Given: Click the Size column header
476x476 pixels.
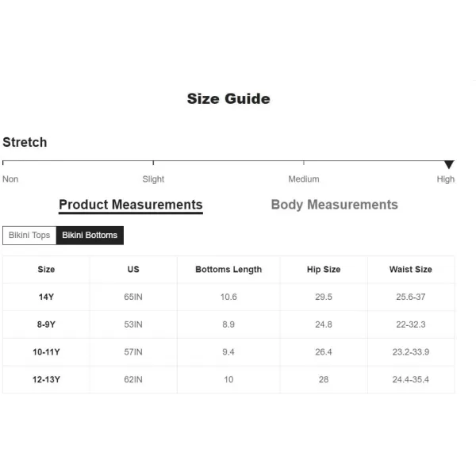Looking at the screenshot, I should 46,270.
